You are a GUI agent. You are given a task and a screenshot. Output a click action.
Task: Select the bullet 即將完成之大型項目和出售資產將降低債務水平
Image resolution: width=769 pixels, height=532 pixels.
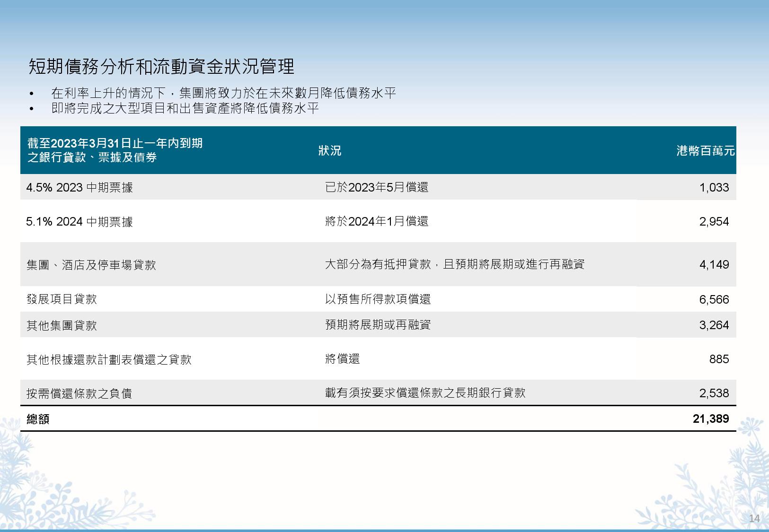185,108
